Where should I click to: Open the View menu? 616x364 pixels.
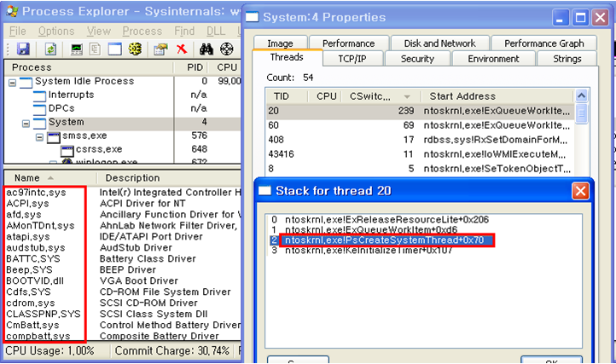pos(99,31)
